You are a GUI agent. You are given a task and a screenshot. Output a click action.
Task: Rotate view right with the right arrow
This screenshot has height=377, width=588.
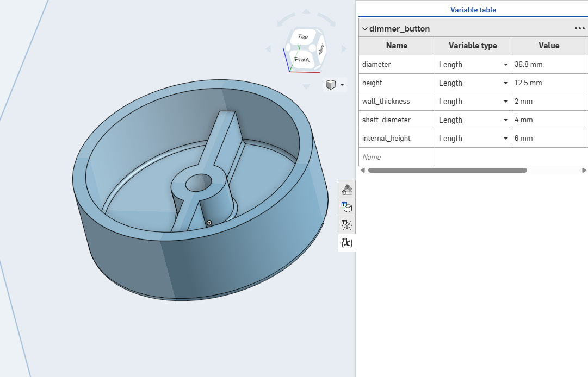[x=344, y=49]
